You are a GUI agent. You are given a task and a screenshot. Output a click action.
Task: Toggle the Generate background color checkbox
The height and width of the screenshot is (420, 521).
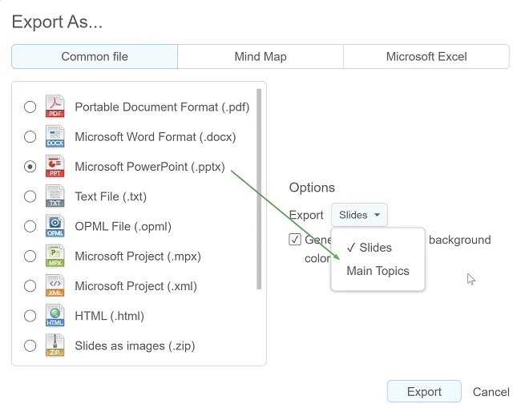point(295,240)
